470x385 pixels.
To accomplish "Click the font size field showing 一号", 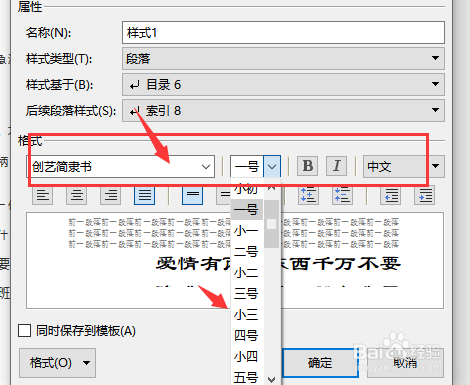I will [x=247, y=166].
